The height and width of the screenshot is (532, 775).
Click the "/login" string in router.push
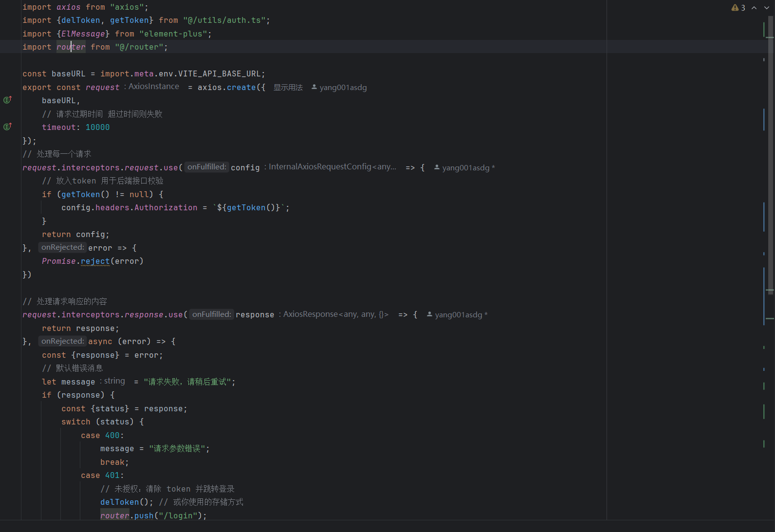pos(178,516)
